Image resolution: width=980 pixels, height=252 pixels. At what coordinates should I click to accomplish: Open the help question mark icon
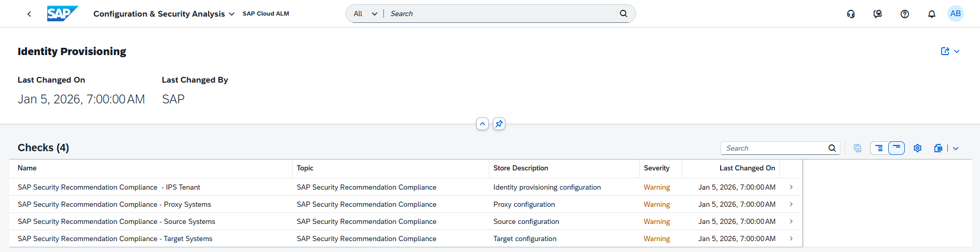tap(905, 14)
